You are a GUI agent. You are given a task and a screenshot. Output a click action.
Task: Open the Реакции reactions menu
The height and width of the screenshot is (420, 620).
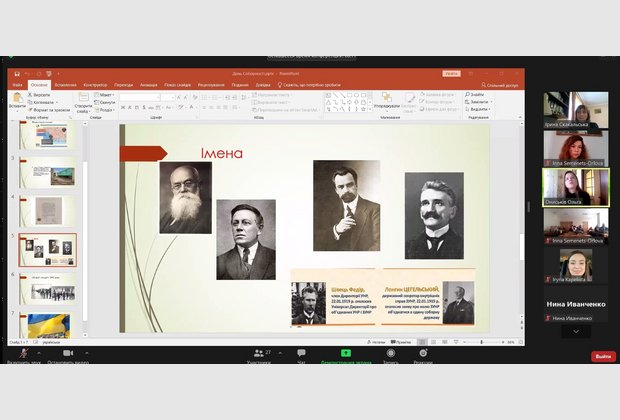(423, 354)
